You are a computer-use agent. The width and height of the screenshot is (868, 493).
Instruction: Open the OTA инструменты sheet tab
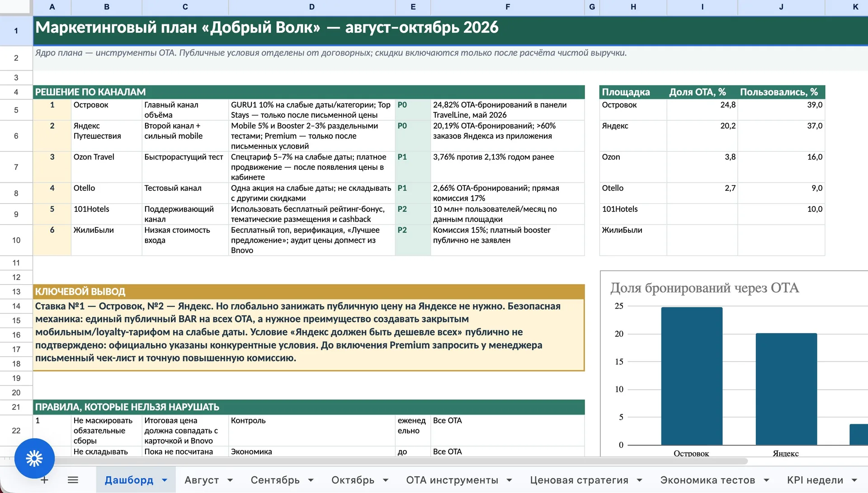pos(452,480)
